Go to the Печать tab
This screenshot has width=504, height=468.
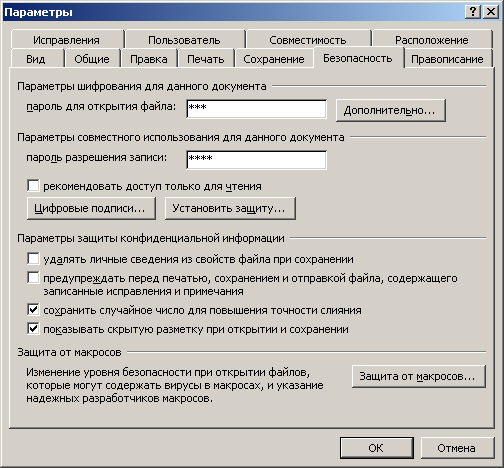tap(206, 59)
